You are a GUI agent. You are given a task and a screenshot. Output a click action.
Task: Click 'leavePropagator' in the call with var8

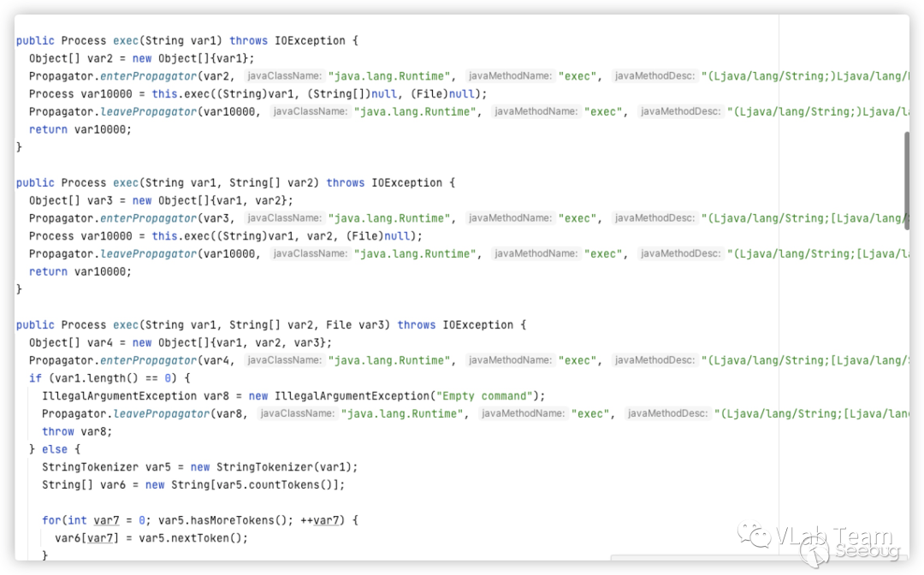pos(162,413)
